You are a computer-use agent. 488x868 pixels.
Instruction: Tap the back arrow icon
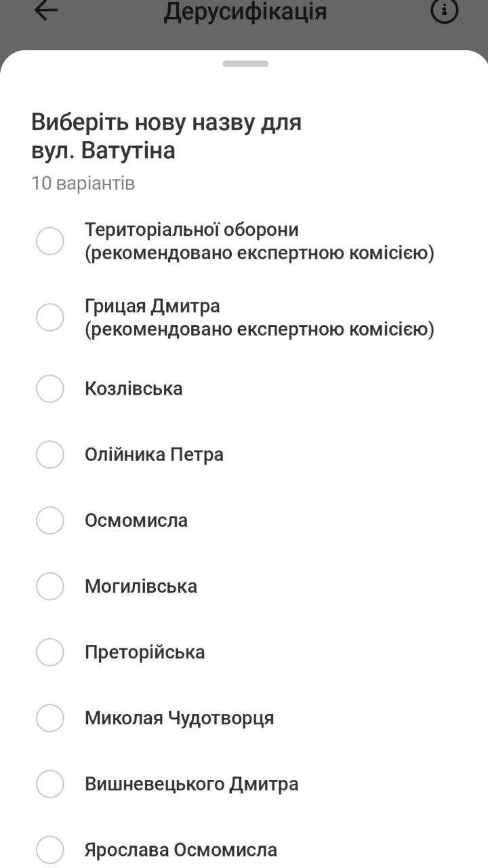coord(45,11)
